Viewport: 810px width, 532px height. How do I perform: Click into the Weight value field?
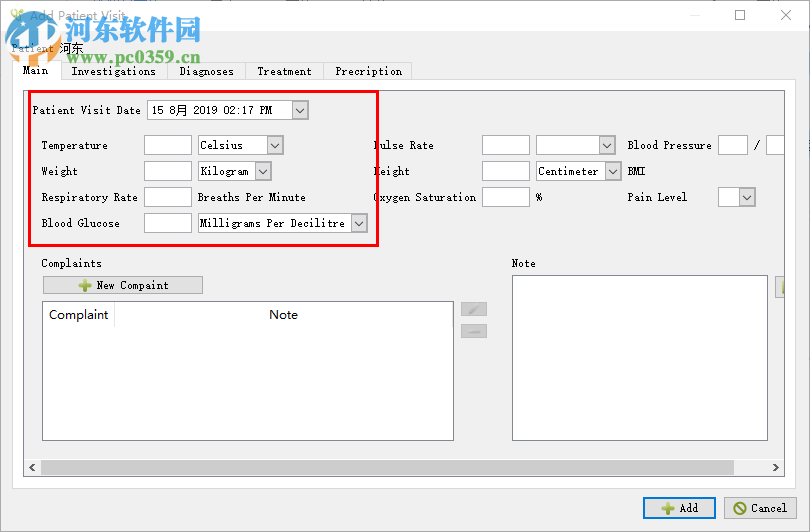click(x=168, y=171)
